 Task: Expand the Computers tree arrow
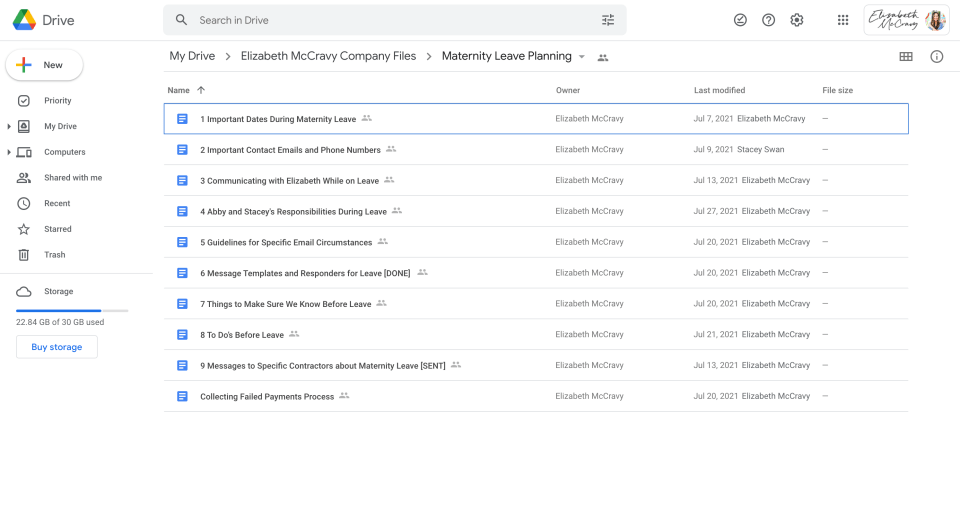(9, 152)
